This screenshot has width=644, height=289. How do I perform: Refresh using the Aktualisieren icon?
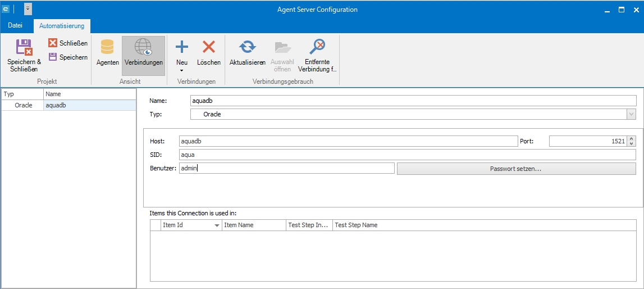(x=247, y=47)
